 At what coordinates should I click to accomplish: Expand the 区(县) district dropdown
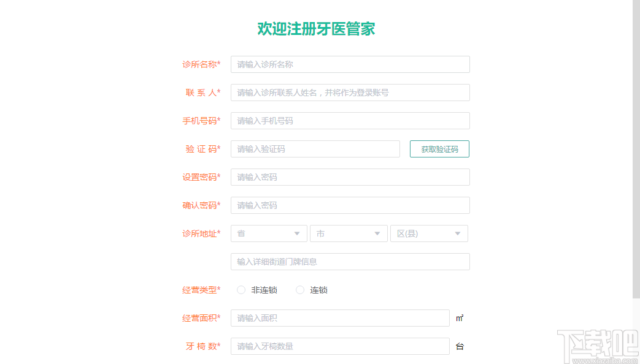429,233
